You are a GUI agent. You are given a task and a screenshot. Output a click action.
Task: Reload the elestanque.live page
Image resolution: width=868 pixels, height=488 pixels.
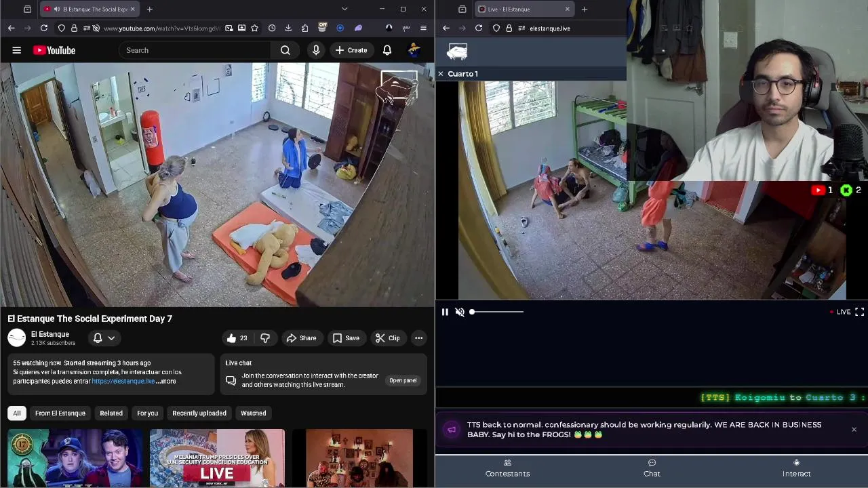click(x=479, y=28)
